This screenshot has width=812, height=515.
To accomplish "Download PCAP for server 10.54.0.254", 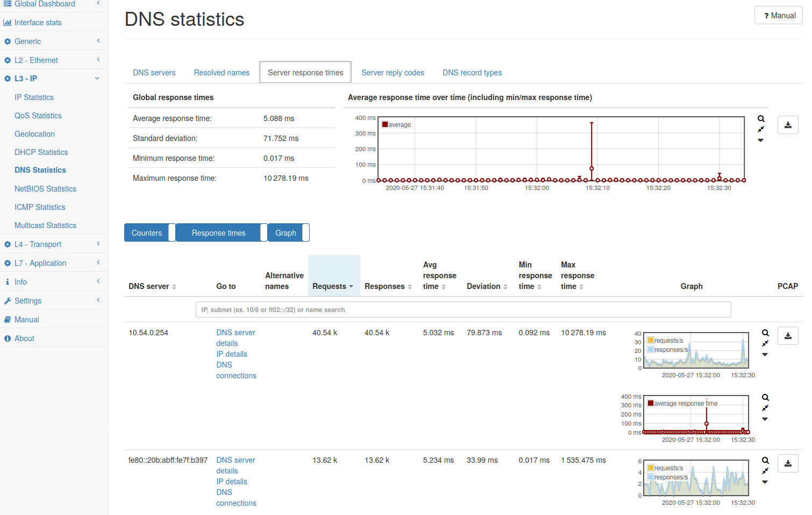I will [x=788, y=336].
